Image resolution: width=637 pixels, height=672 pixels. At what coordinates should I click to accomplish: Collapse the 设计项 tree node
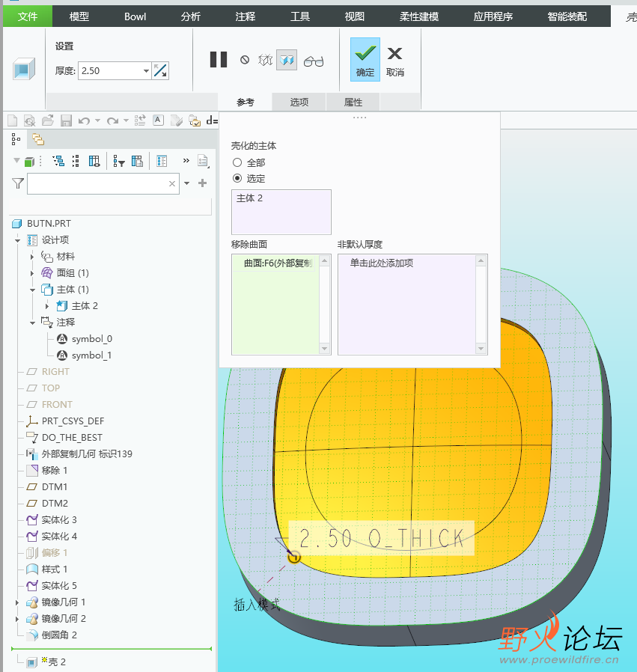point(17,240)
